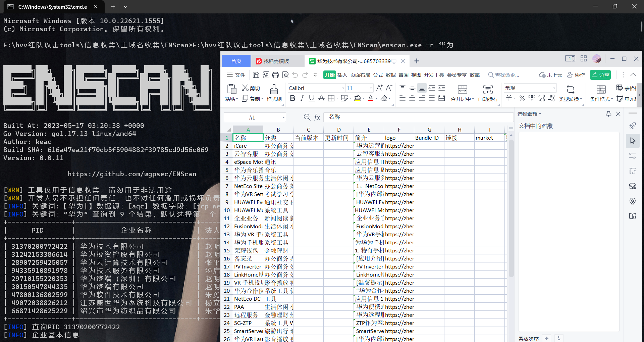The image size is (644, 342).
Task: Open the 插入 (Insert) ribbon tab
Action: (342, 75)
